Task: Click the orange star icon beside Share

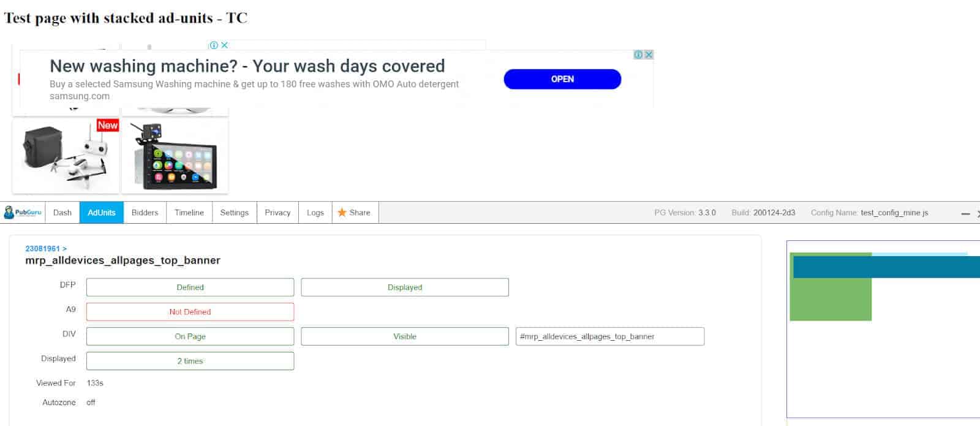Action: tap(342, 213)
